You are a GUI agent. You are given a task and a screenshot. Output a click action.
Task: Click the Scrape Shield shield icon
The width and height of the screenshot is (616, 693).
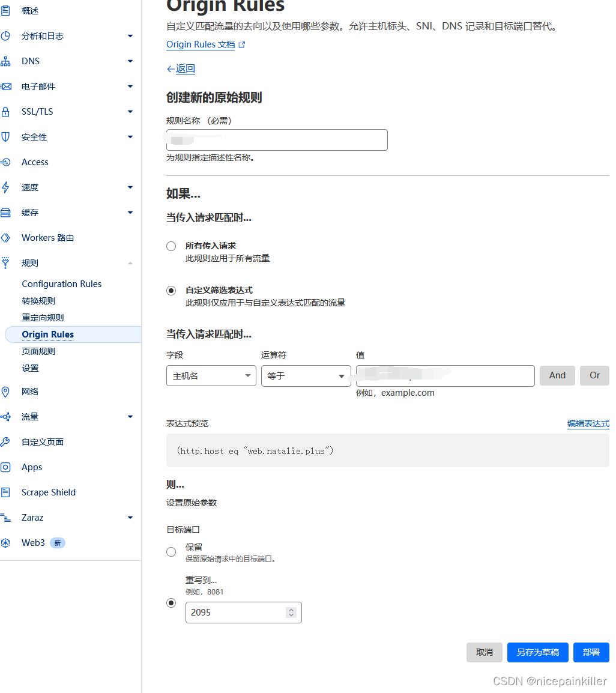(7, 492)
